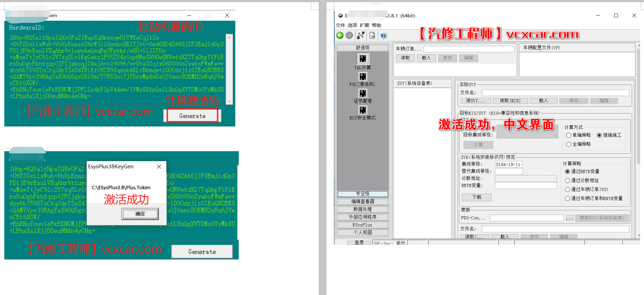Click the green back arrow in toolbar
The width and height of the screenshot is (644, 295).
(340, 35)
